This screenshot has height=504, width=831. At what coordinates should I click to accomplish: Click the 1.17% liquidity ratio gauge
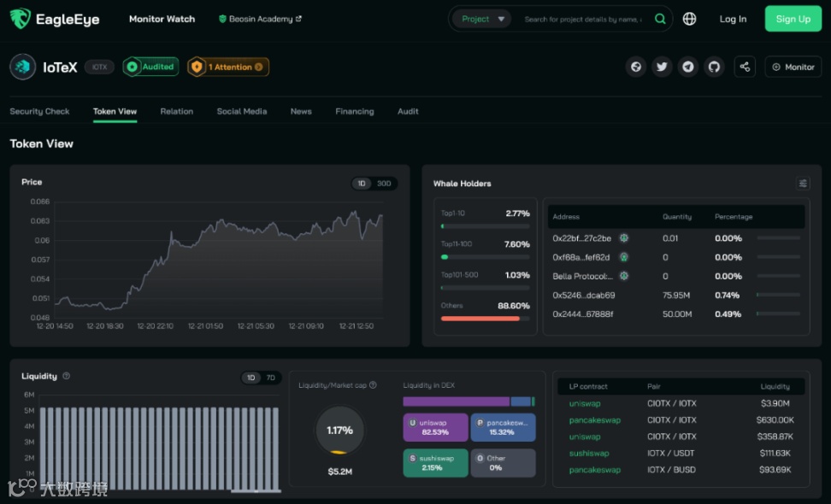339,431
